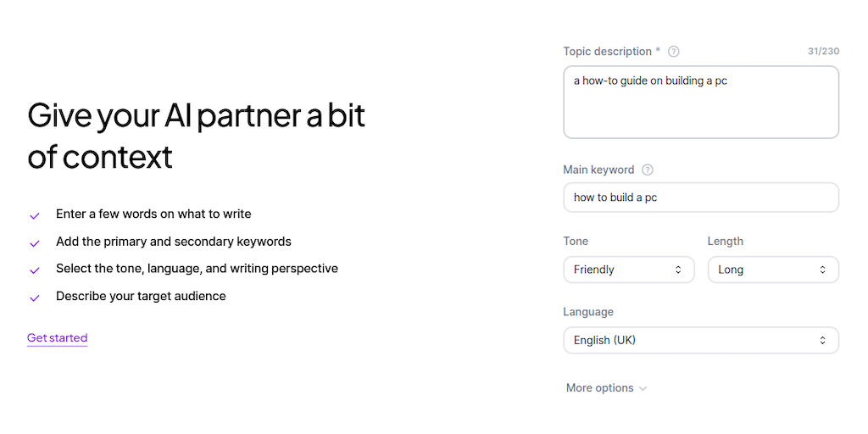Follow the Get started link
The width and height of the screenshot is (868, 434).
click(57, 338)
